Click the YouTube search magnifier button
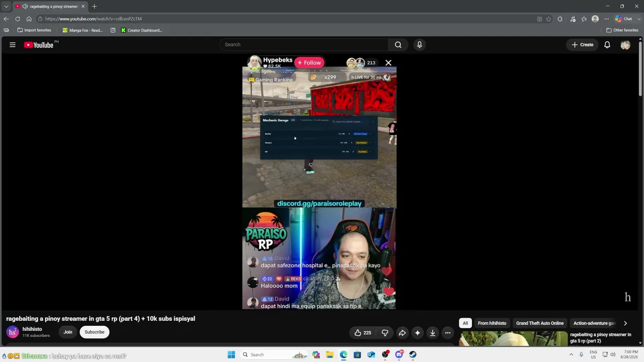Image resolution: width=644 pixels, height=362 pixels. tap(398, 45)
